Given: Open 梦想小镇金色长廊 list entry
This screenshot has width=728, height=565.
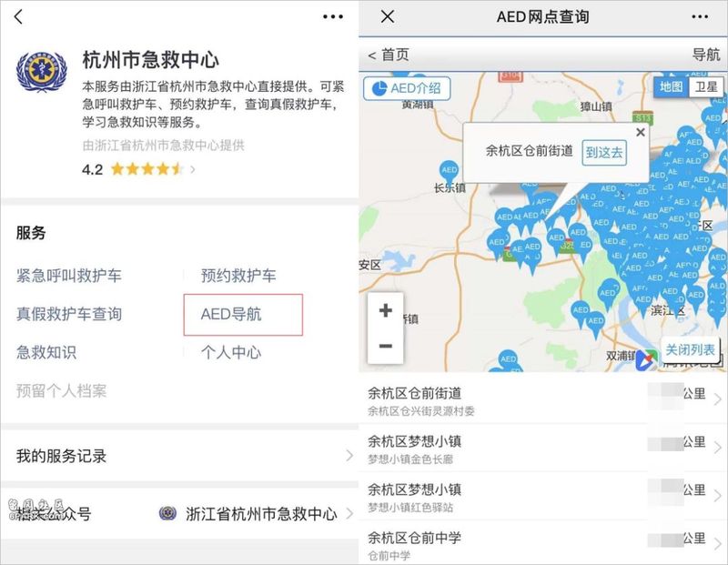Looking at the screenshot, I should tap(543, 449).
